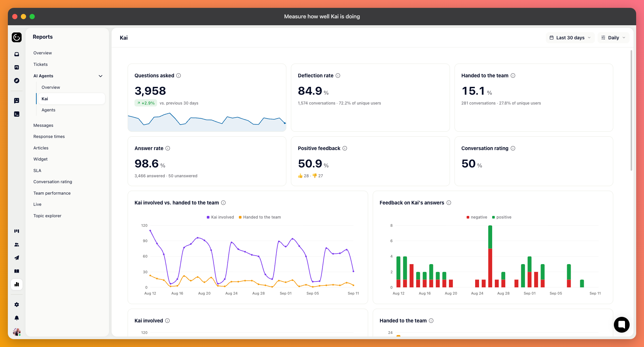Viewport: 644px width, 347px height.
Task: Open the settings gear icon
Action: tap(17, 304)
